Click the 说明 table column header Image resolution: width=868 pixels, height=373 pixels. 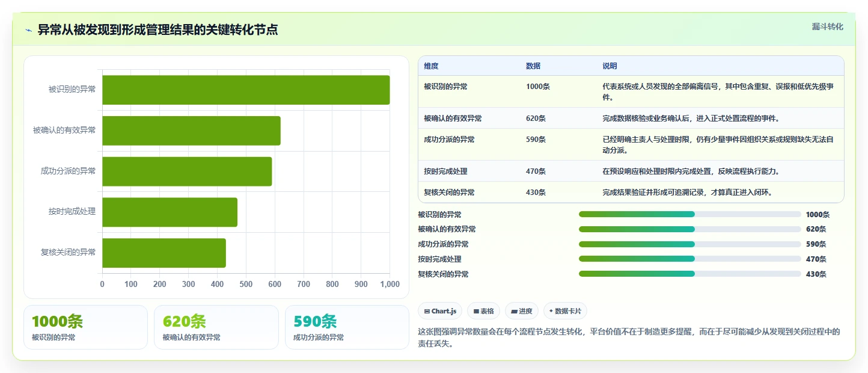(610, 66)
